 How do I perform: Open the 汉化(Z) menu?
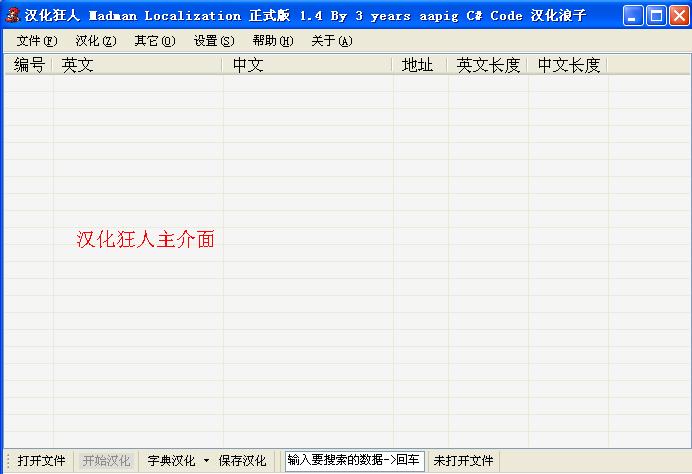tap(96, 41)
